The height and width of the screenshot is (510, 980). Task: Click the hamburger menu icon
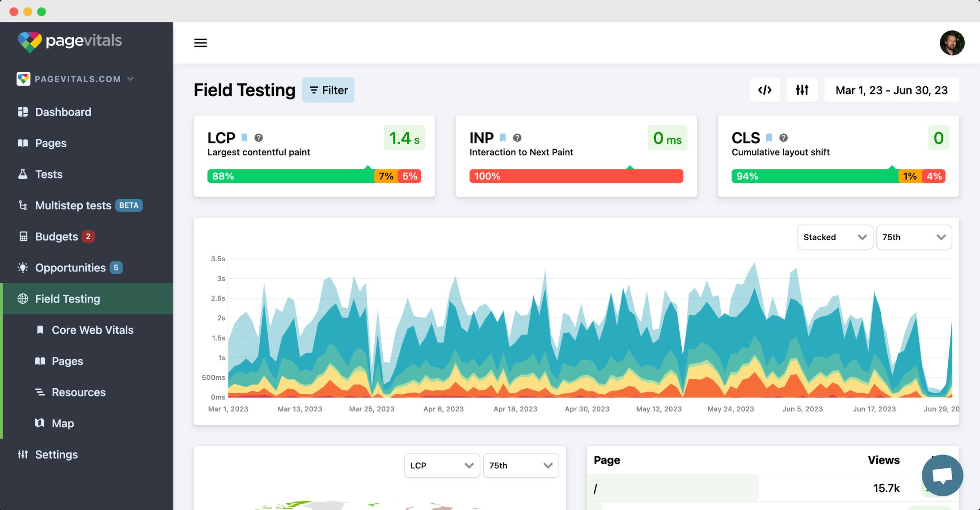200,43
